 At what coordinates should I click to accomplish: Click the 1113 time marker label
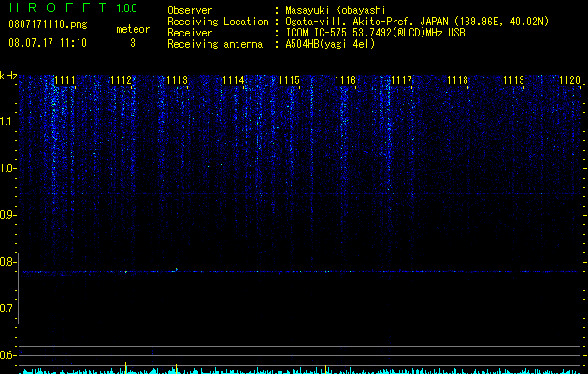(177, 80)
